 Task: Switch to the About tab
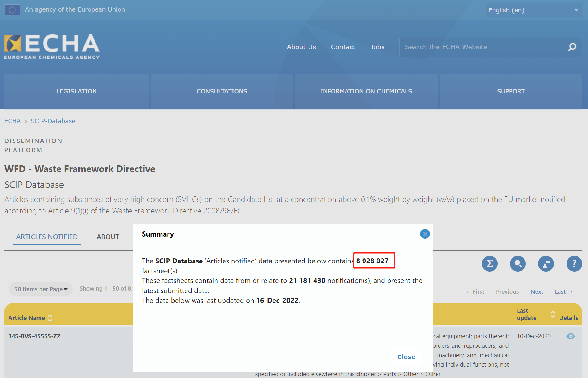click(108, 237)
